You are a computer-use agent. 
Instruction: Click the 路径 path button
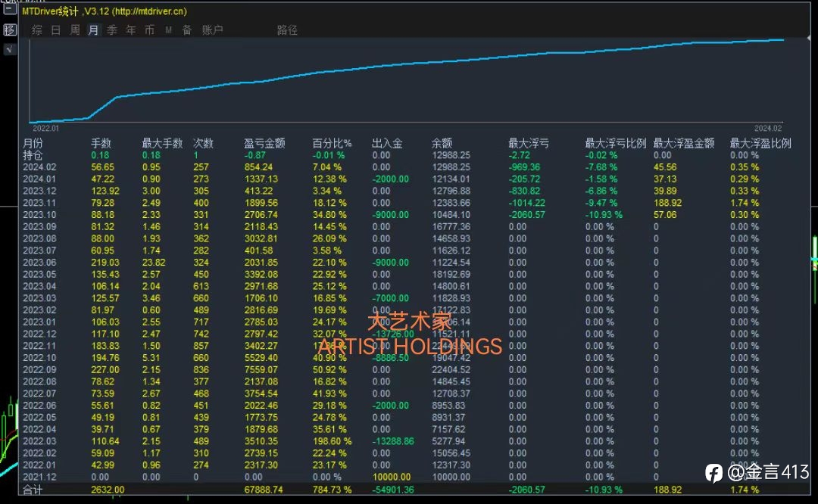tap(288, 30)
